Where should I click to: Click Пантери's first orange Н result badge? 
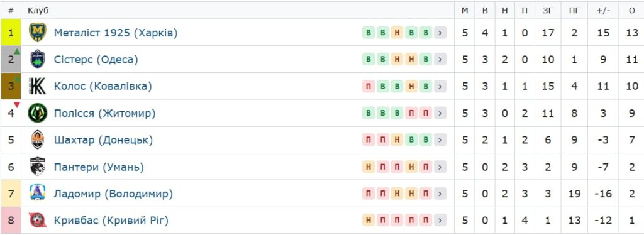point(369,167)
